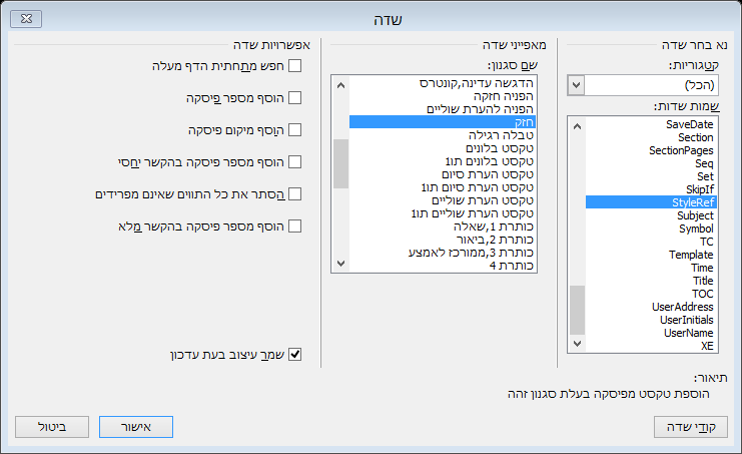742x454 pixels.
Task: Uncheck שמר עיצוב בעת עדכון
Action: [295, 354]
